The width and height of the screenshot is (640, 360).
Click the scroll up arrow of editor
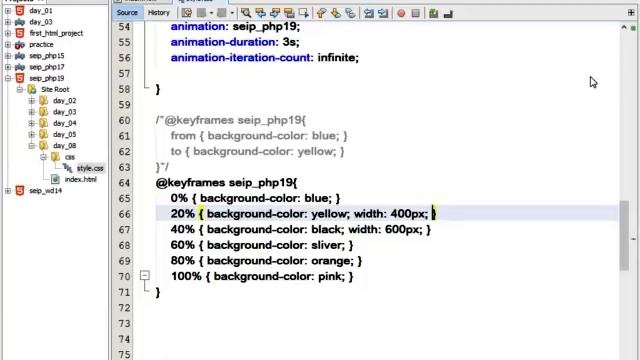(x=624, y=27)
